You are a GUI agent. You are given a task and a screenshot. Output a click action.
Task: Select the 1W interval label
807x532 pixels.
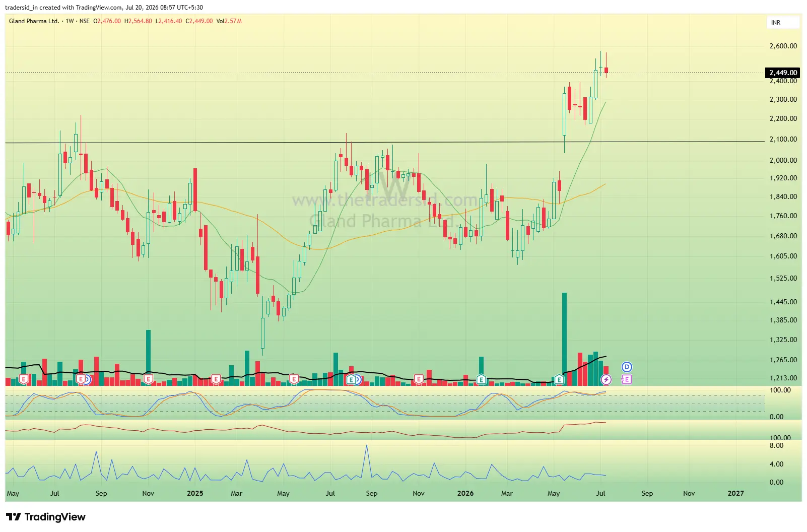[x=70, y=21]
